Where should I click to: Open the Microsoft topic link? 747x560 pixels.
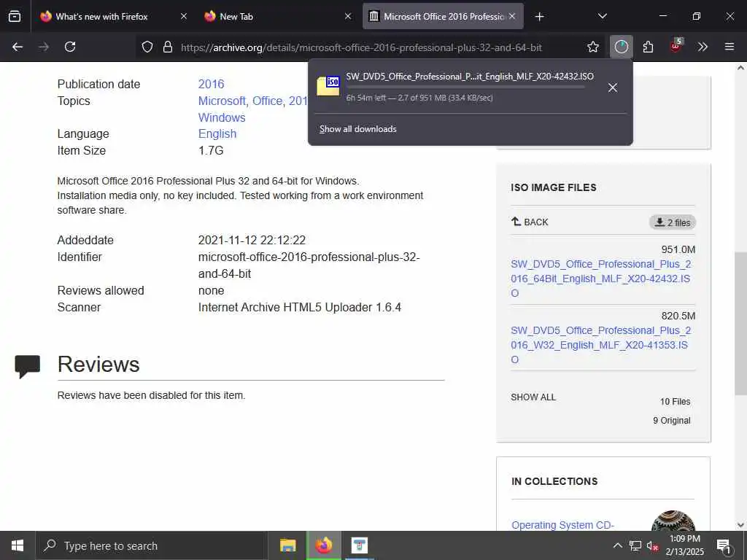click(x=222, y=101)
